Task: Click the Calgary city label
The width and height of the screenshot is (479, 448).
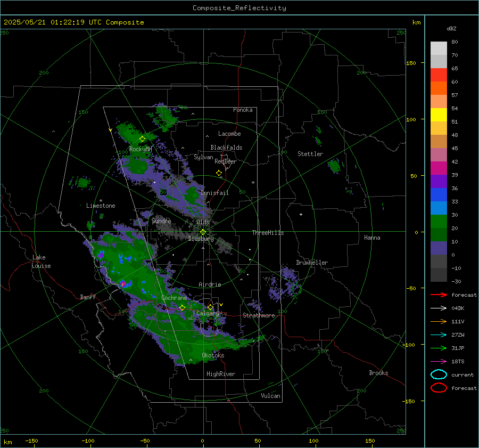Action: (208, 313)
